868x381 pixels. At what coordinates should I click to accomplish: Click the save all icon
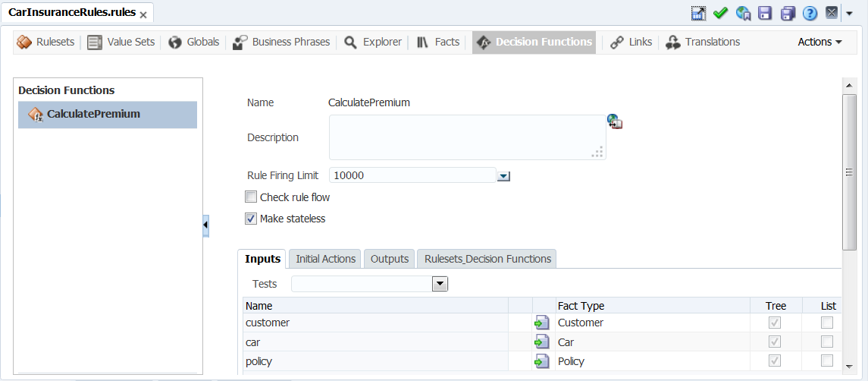click(788, 14)
